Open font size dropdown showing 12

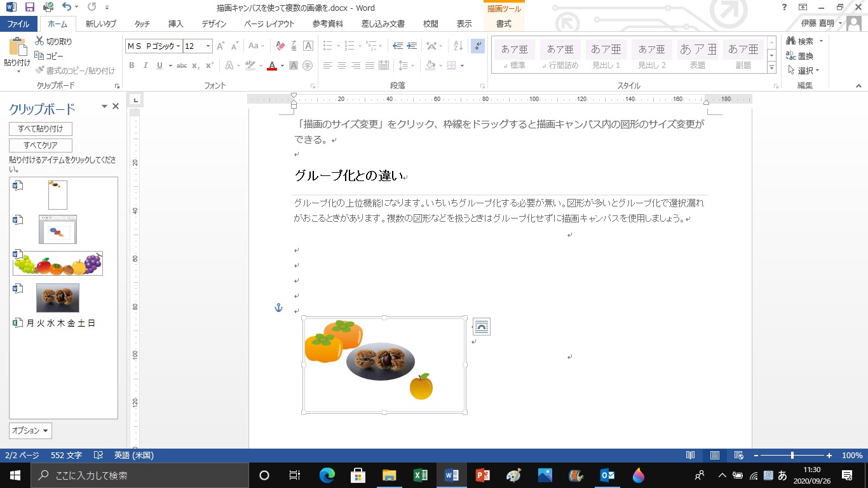[x=208, y=46]
